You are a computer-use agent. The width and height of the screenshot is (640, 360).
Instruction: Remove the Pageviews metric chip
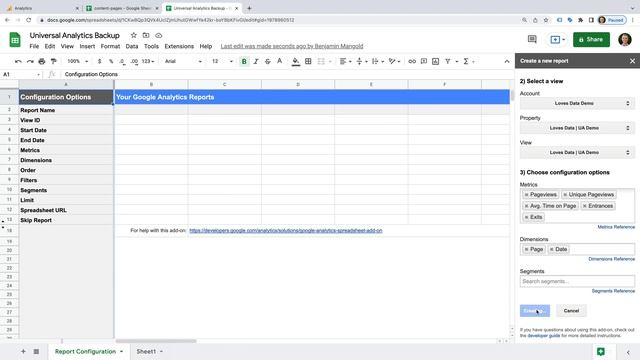[527, 195]
